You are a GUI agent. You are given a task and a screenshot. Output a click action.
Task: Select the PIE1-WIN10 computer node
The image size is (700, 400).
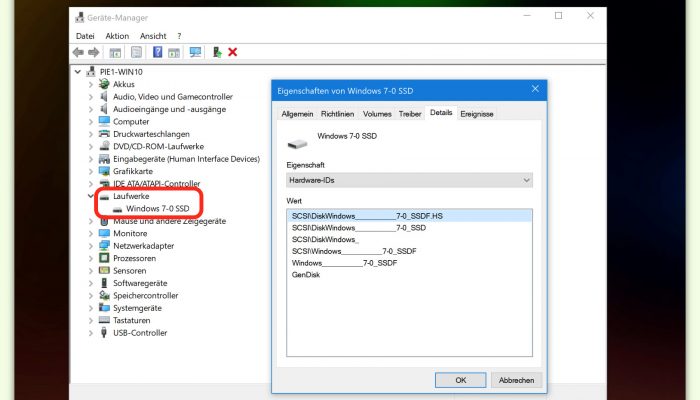(x=121, y=71)
